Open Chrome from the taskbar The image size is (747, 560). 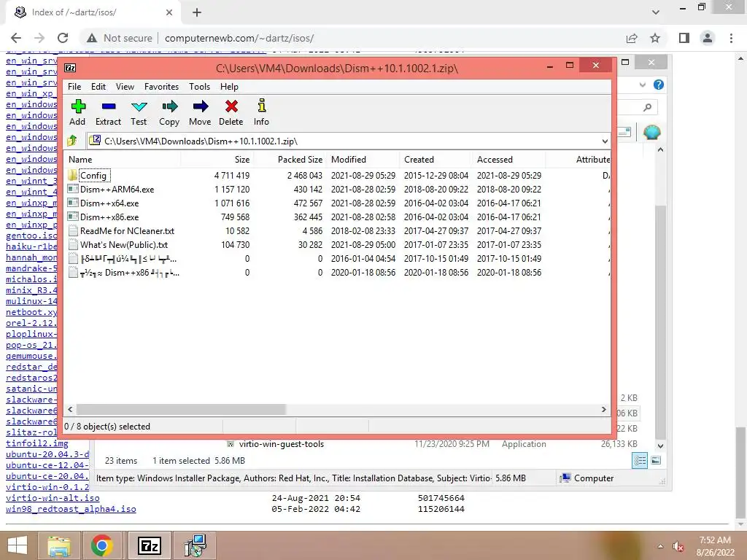click(x=102, y=545)
